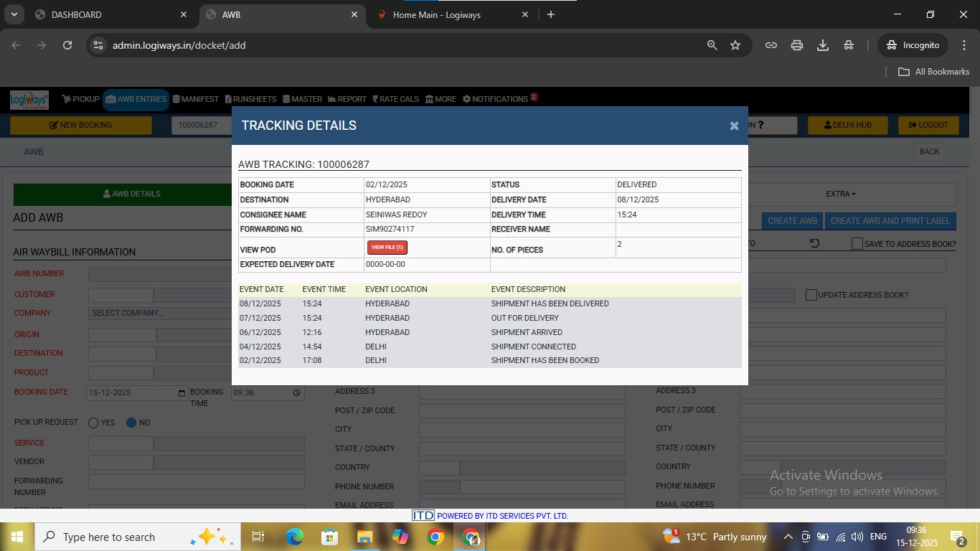
Task: Reload the page with browser refresh icon
Action: pos(67,45)
